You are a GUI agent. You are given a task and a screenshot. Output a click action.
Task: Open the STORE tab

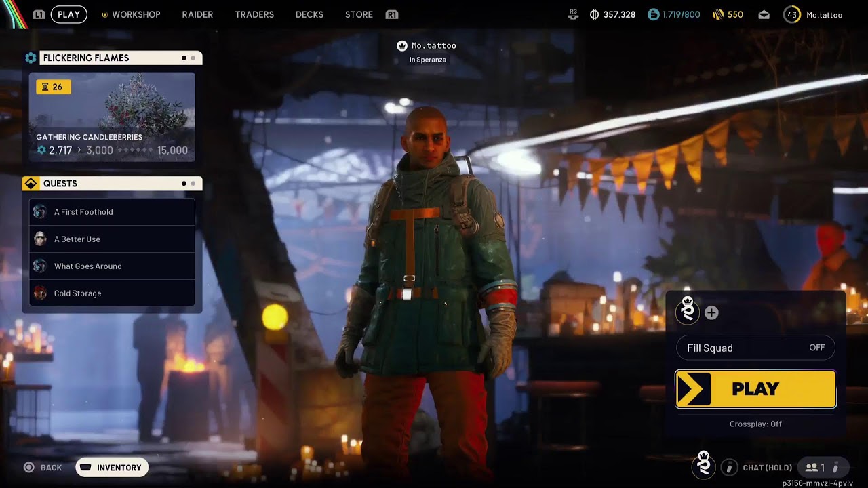359,14
